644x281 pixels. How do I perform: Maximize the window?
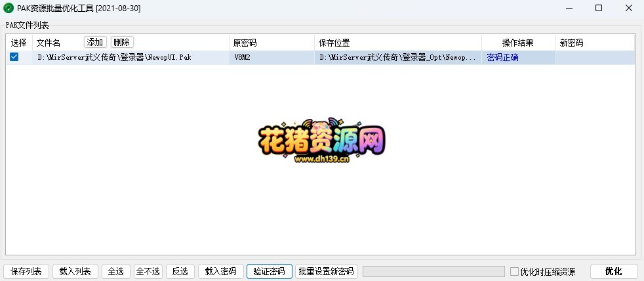(x=599, y=9)
